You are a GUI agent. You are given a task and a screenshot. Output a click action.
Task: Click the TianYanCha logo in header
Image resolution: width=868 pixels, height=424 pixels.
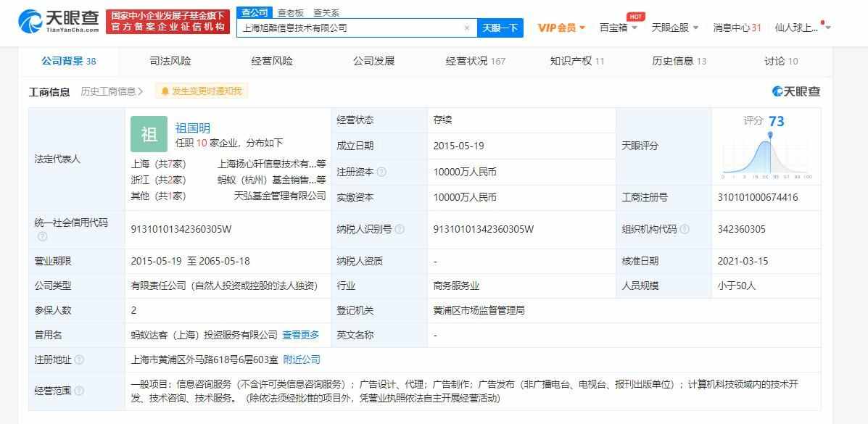coord(59,20)
